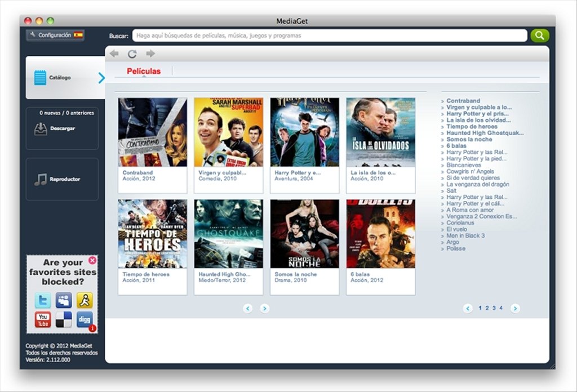Click the list pagination next arrow

pyautogui.click(x=515, y=308)
